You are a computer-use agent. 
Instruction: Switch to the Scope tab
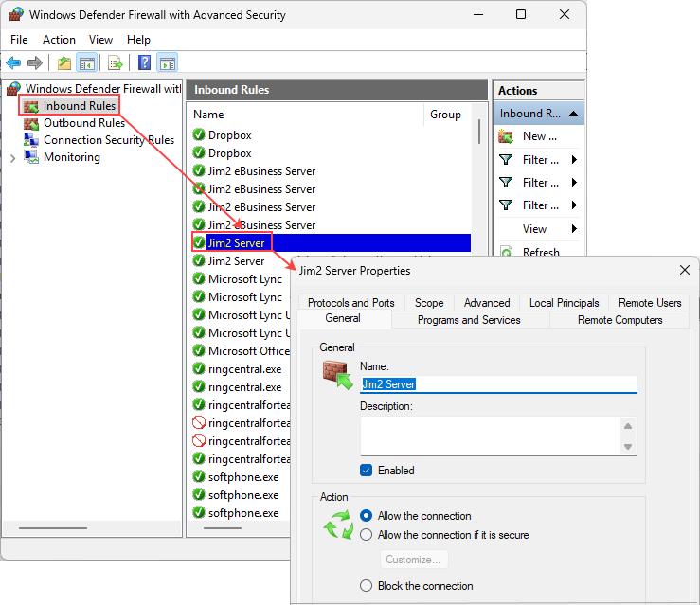click(x=429, y=303)
